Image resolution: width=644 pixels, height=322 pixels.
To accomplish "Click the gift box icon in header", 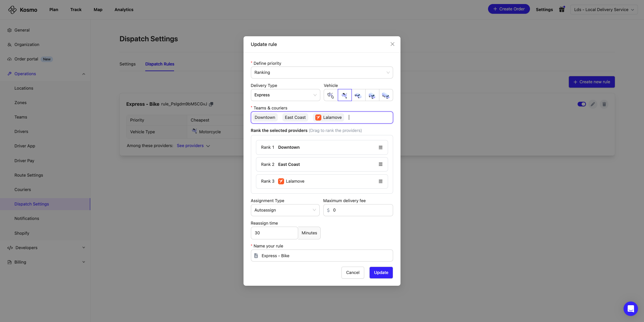I will pos(562,9).
